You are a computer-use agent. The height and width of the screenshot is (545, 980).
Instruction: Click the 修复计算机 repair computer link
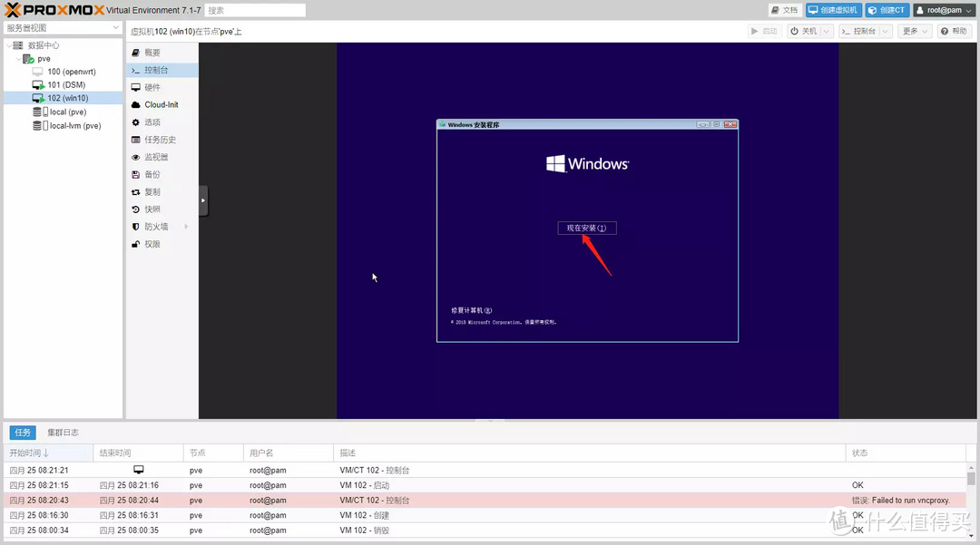472,310
